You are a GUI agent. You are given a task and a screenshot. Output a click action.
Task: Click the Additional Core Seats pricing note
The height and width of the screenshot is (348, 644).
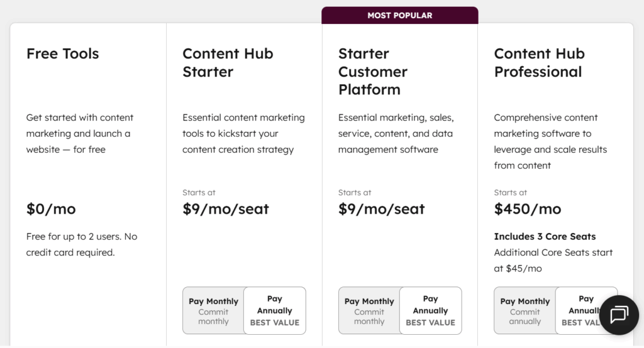coord(553,260)
